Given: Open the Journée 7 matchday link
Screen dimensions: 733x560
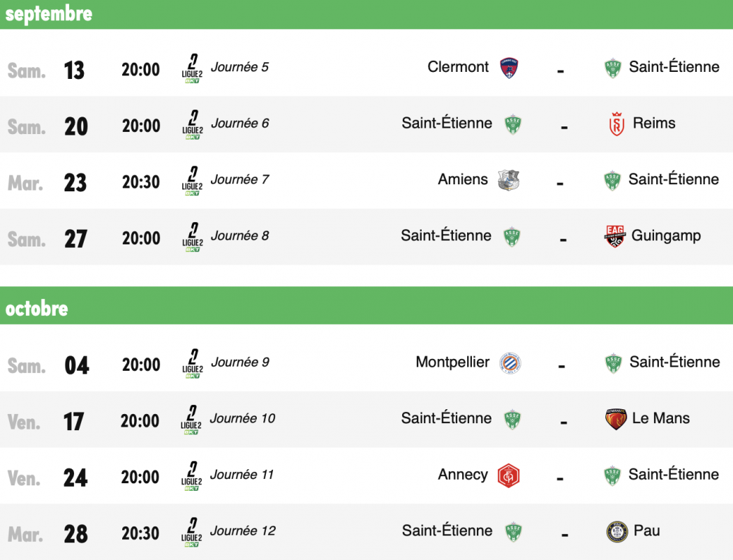Looking at the screenshot, I should 240,179.
